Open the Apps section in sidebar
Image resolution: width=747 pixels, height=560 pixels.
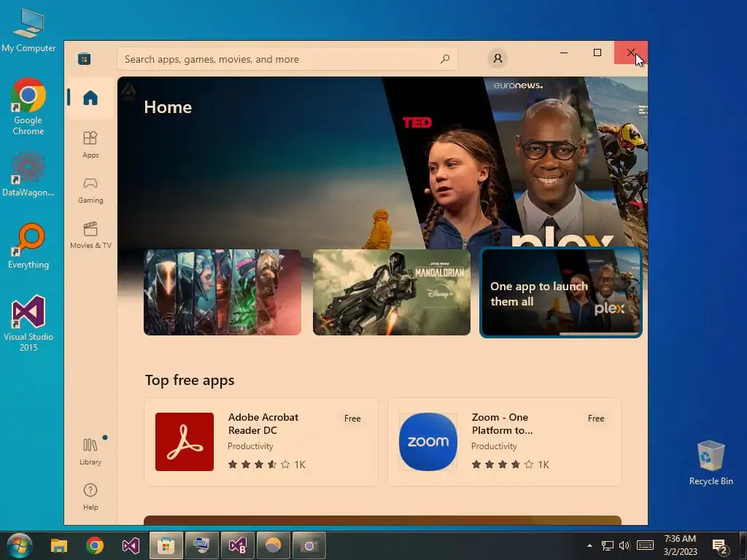[x=90, y=145]
